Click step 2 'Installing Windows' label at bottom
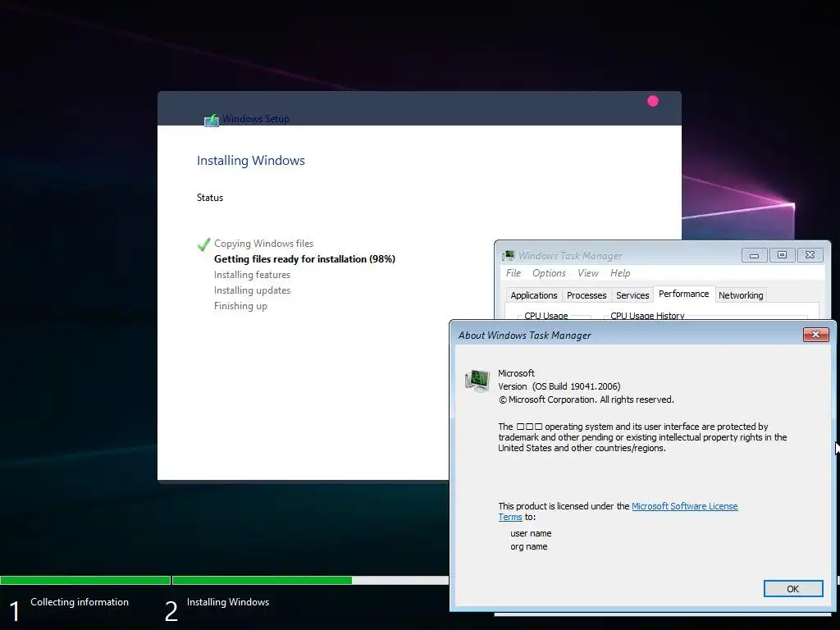Screen dimensions: 840x630 click(x=228, y=602)
